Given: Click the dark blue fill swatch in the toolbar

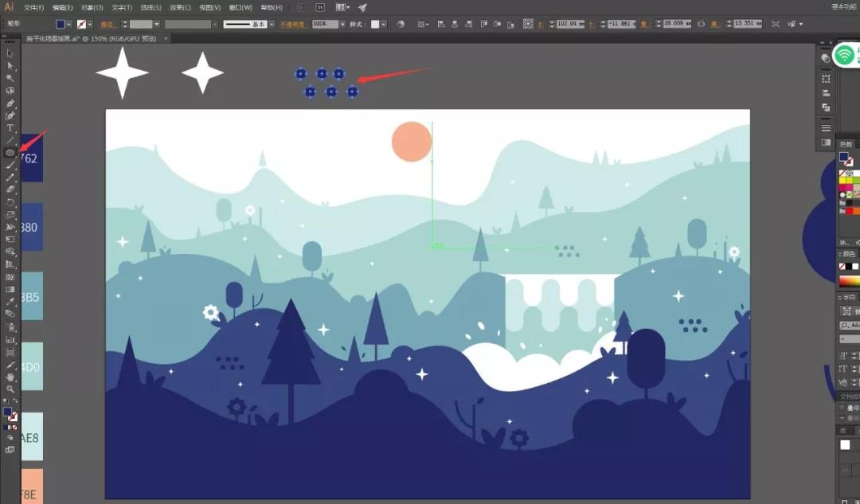Looking at the screenshot, I should coord(7,412).
